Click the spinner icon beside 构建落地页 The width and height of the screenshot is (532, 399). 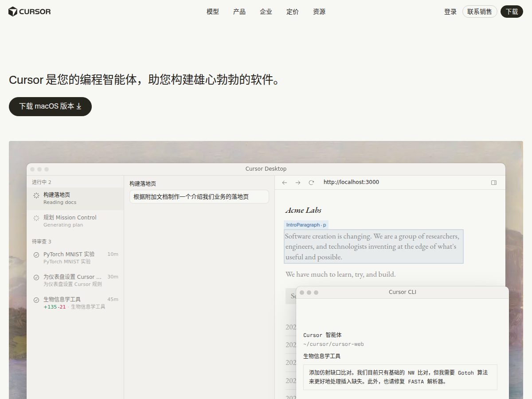click(36, 195)
